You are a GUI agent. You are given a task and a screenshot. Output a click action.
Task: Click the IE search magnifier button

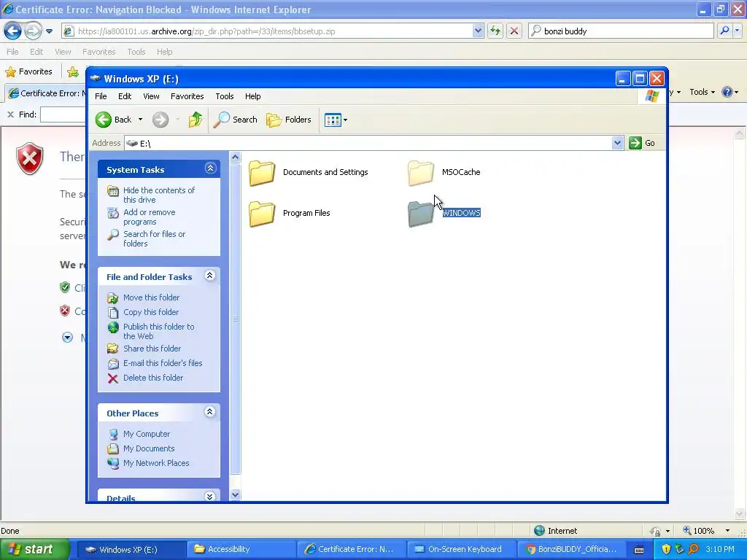point(724,31)
